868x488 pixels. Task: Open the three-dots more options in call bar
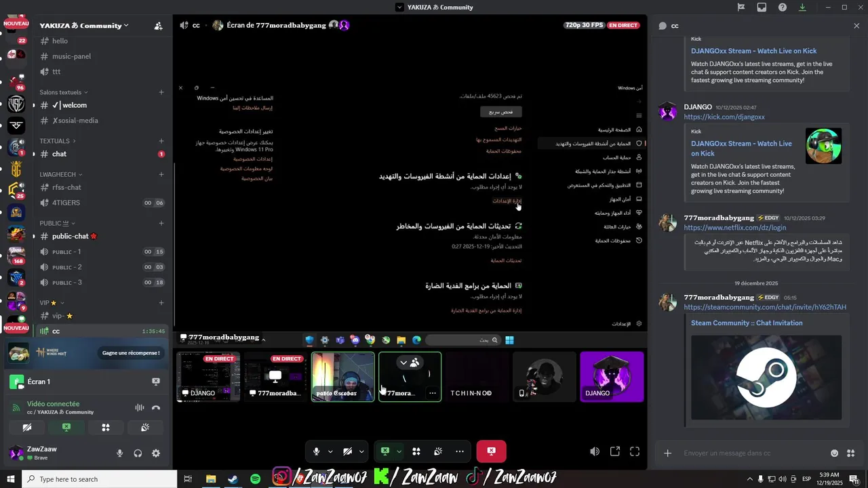tap(460, 451)
